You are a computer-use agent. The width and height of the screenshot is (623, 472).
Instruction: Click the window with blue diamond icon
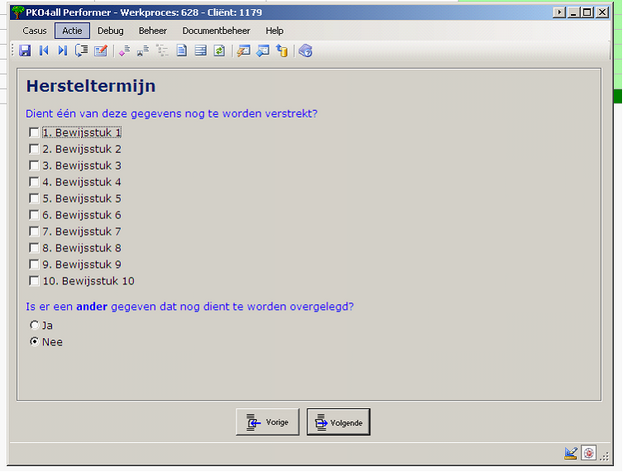click(x=263, y=51)
